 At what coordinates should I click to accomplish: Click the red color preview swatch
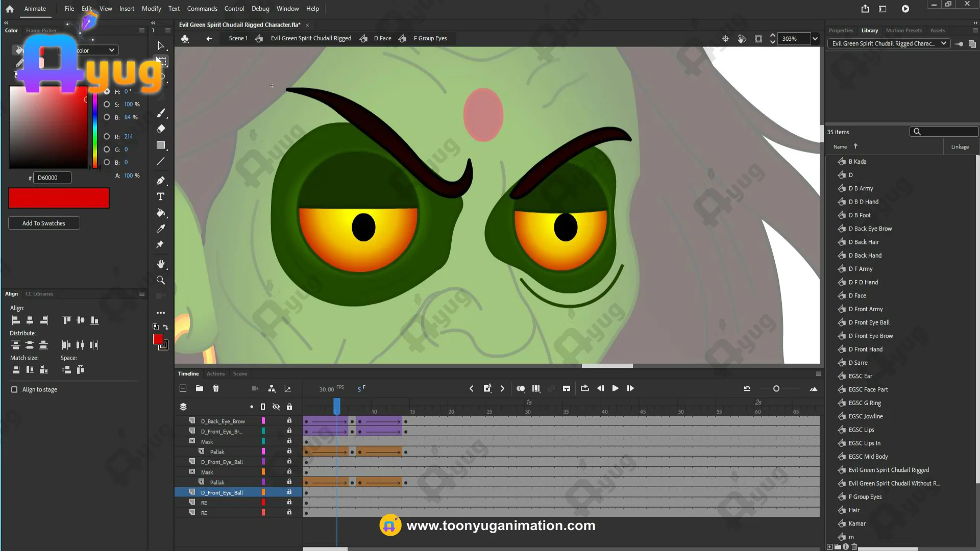[x=59, y=198]
